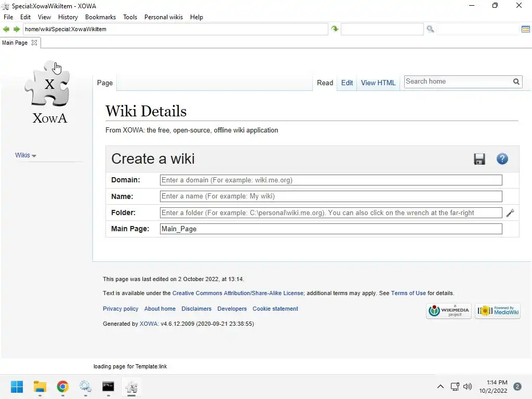Image resolution: width=532 pixels, height=399 pixels.
Task: Open the Windows Start menu
Action: 17,387
